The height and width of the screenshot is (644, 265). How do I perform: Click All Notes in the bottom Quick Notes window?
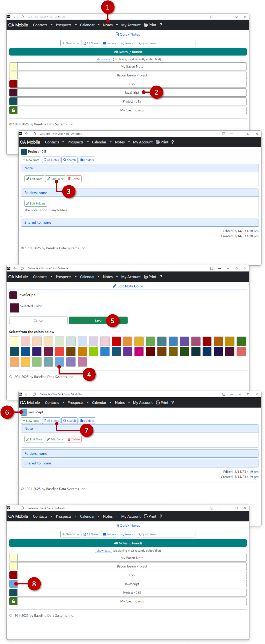[x=91, y=534]
